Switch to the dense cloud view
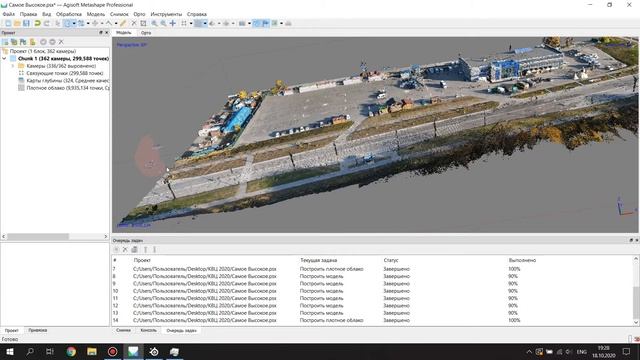The height and width of the screenshot is (360, 640). [198, 24]
